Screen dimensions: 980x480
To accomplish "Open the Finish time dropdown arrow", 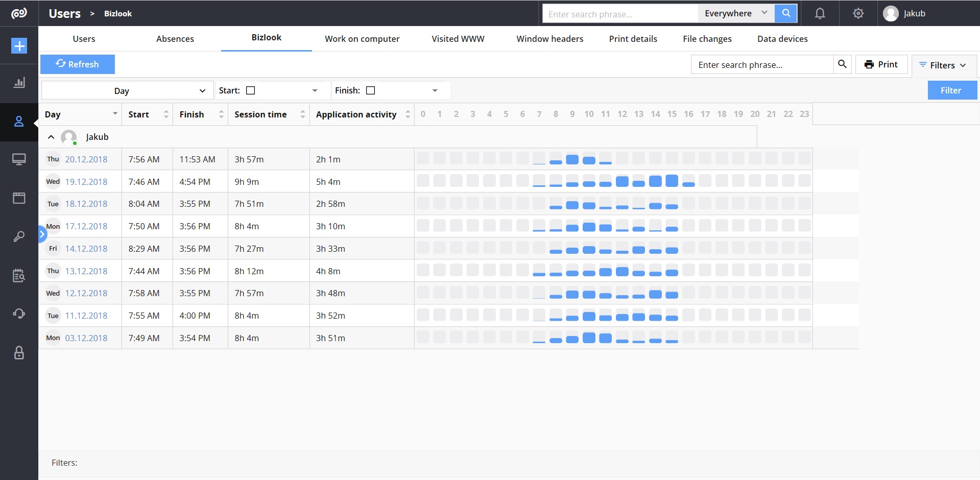I will 435,90.
